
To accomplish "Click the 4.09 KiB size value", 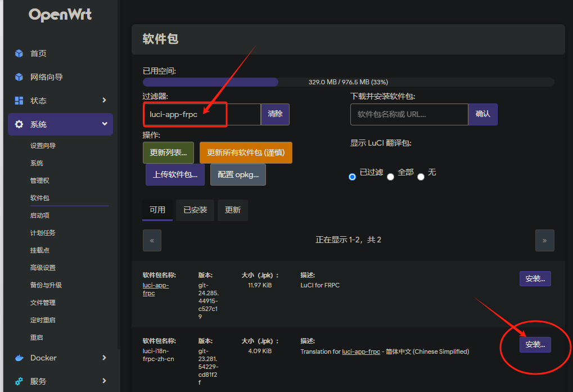I will 260,351.
